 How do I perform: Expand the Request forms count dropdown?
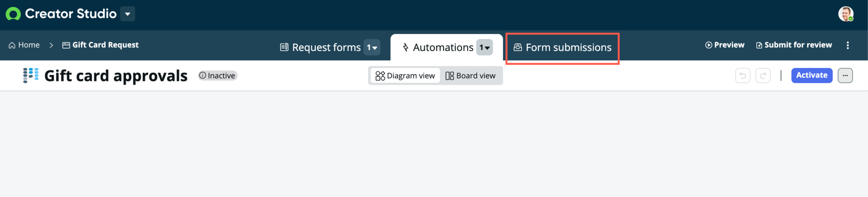pyautogui.click(x=372, y=47)
